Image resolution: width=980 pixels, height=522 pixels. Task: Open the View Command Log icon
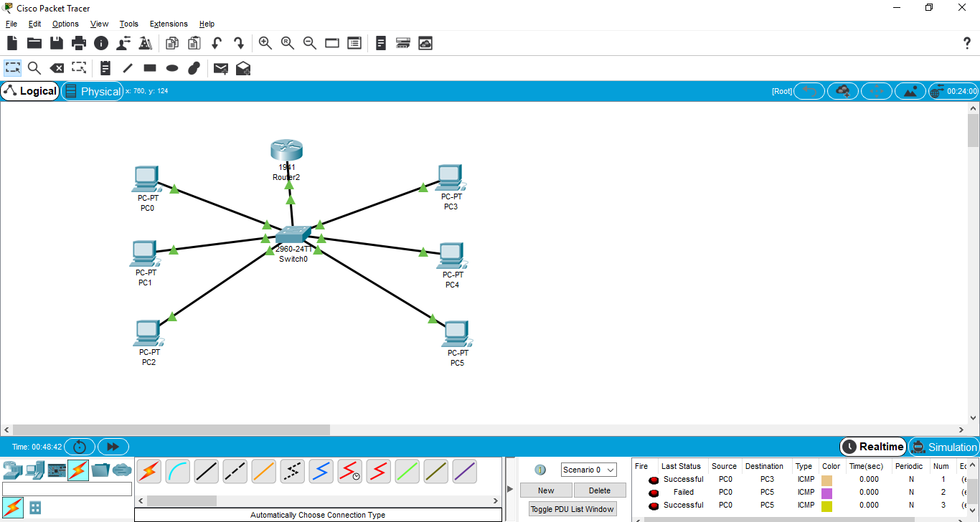click(x=381, y=43)
